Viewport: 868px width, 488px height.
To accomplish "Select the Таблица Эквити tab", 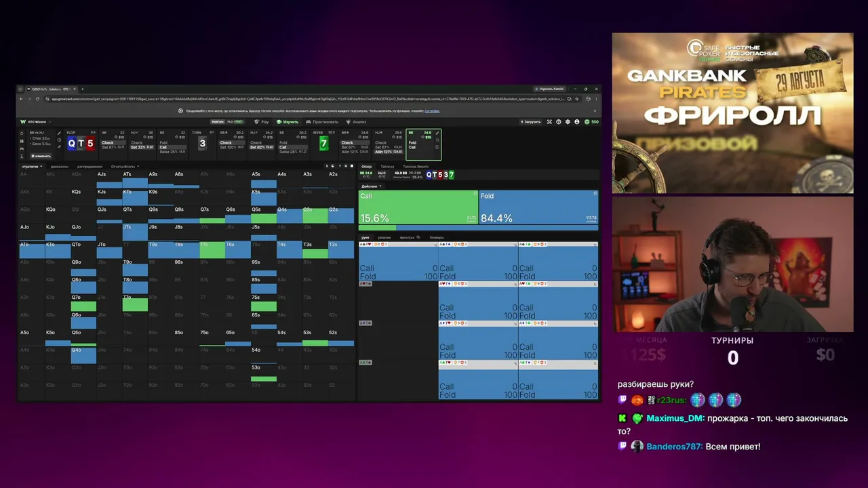I will 416,166.
